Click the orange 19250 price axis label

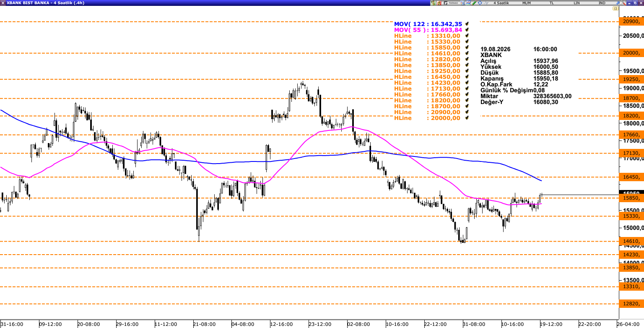631,79
